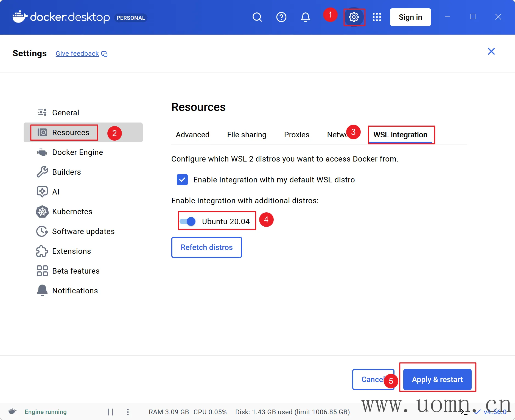This screenshot has width=515, height=420.
Task: Uncheck default WSL distro integration checkbox
Action: click(x=182, y=180)
